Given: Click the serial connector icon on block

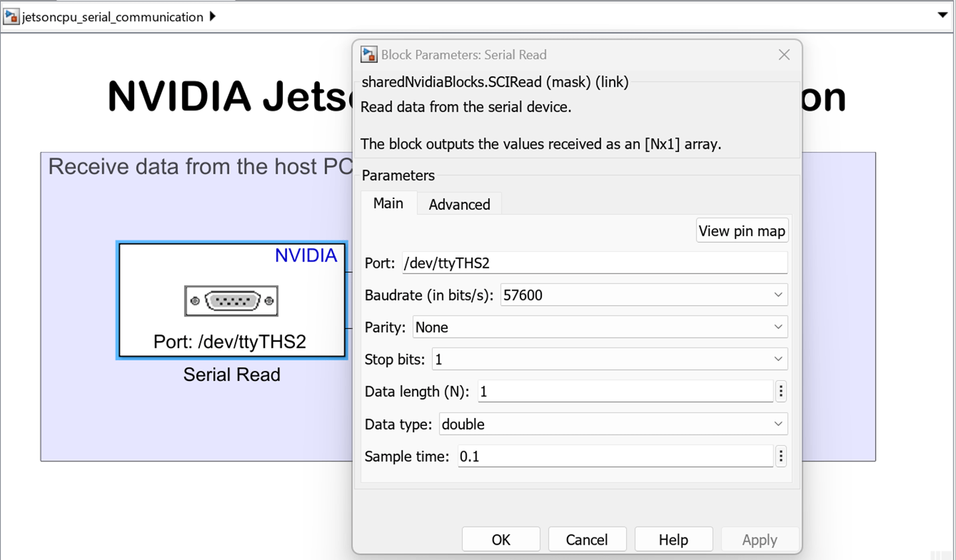Looking at the screenshot, I should tap(231, 301).
